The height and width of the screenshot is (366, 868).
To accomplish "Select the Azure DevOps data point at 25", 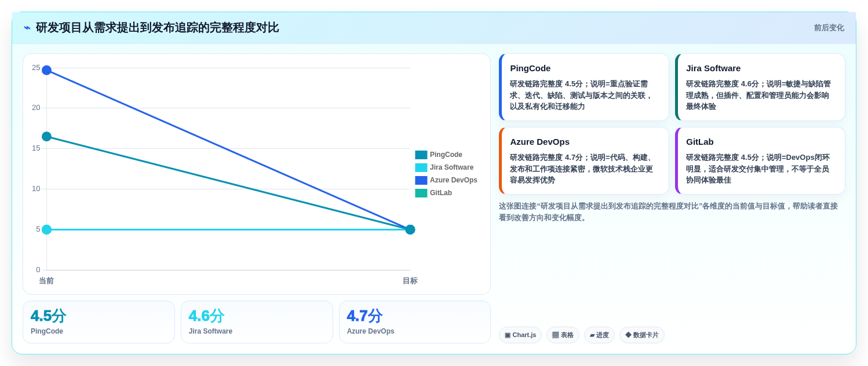I will 46,70.
